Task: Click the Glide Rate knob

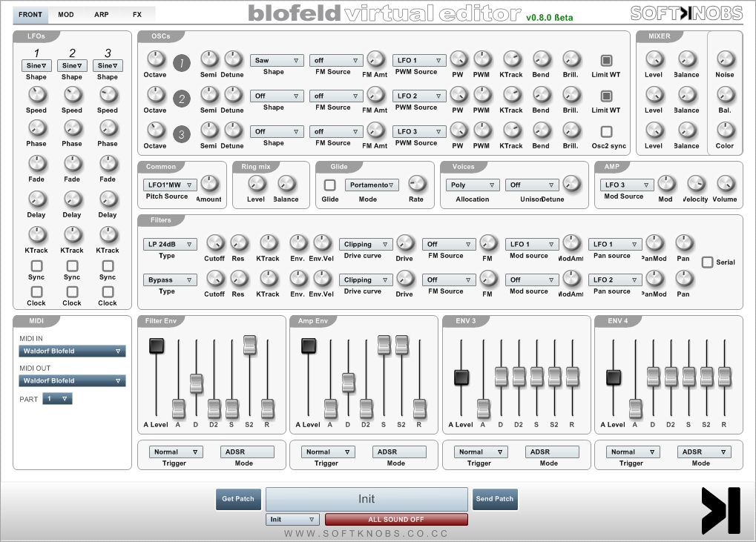Action: coord(416,184)
